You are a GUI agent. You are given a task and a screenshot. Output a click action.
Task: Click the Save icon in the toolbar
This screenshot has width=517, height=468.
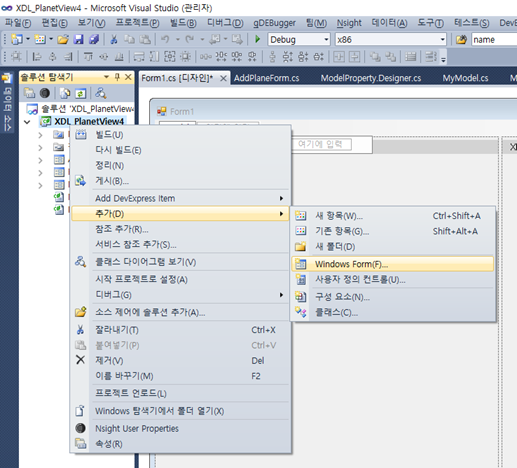78,40
